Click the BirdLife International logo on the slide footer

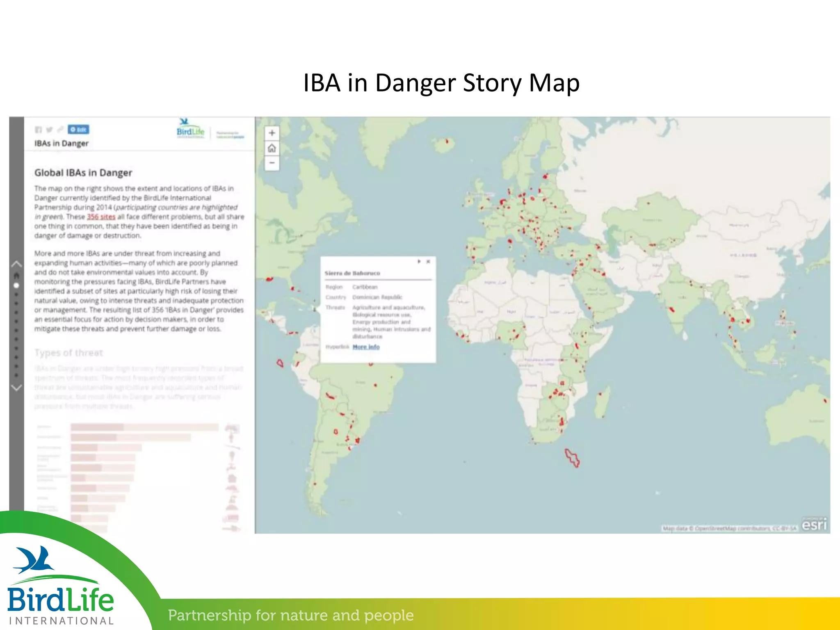pyautogui.click(x=61, y=586)
